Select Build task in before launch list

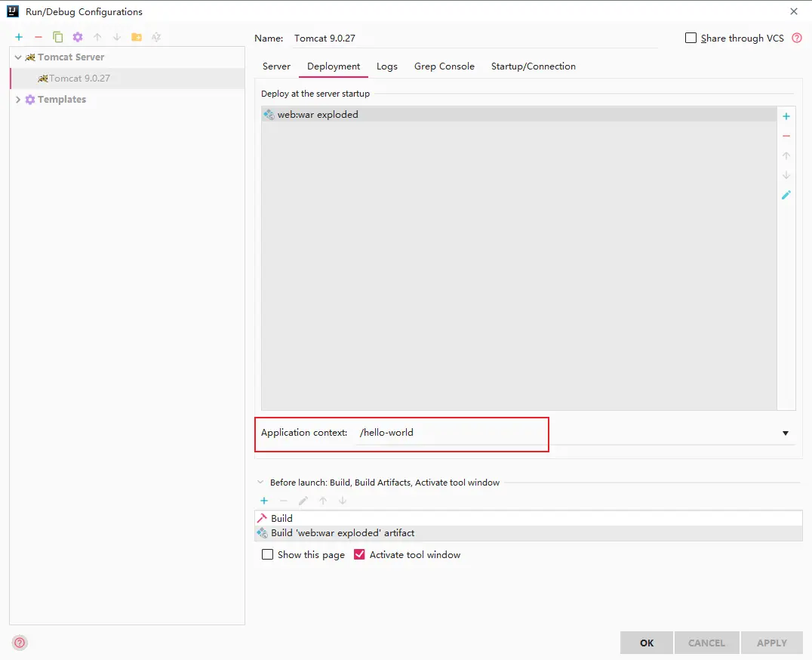(529, 519)
